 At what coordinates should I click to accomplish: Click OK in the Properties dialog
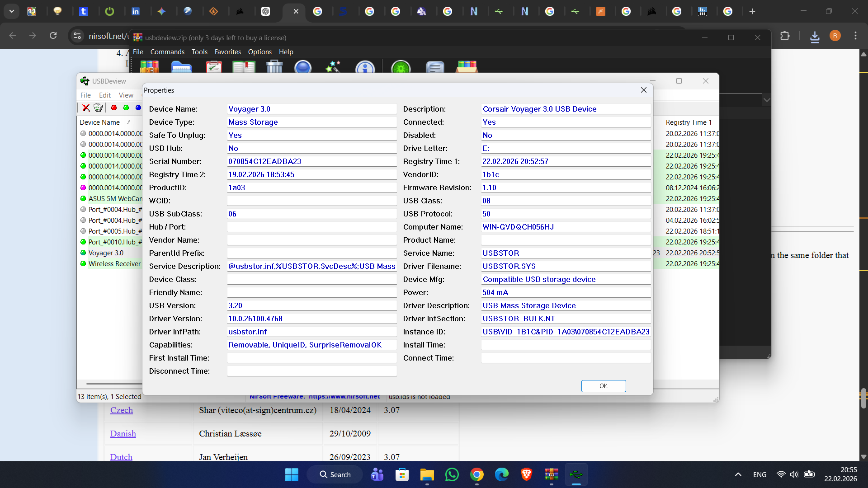[604, 386]
